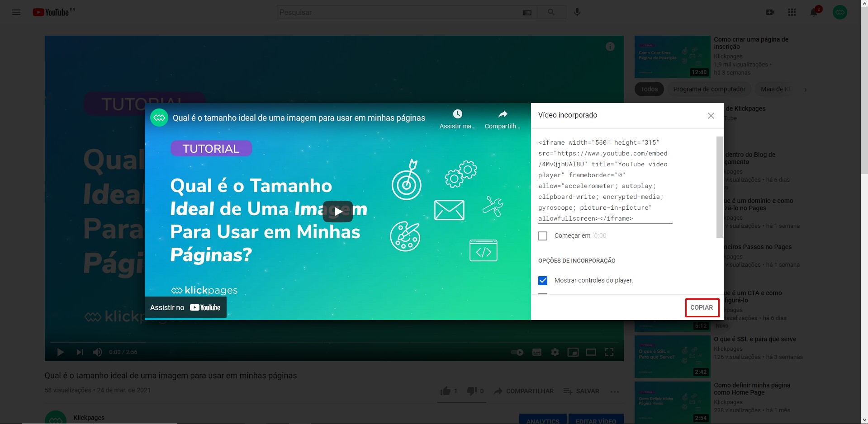Click the embed preview video title

[299, 118]
